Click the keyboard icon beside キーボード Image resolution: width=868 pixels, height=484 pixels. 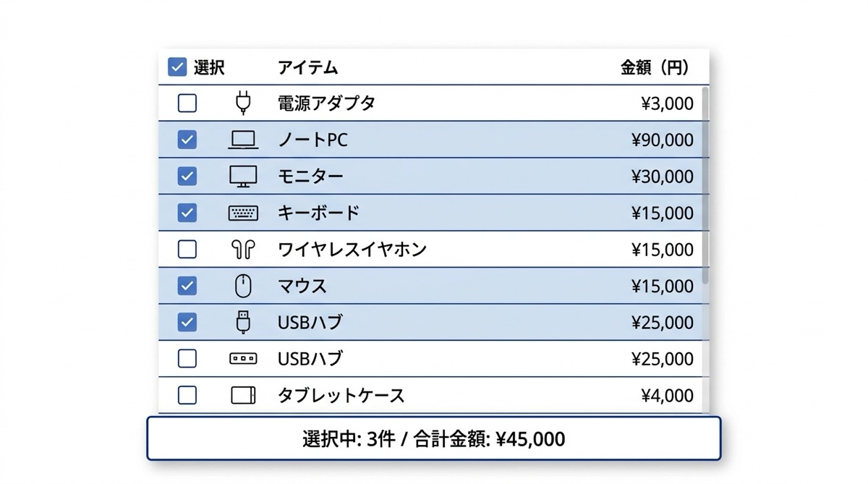click(243, 213)
